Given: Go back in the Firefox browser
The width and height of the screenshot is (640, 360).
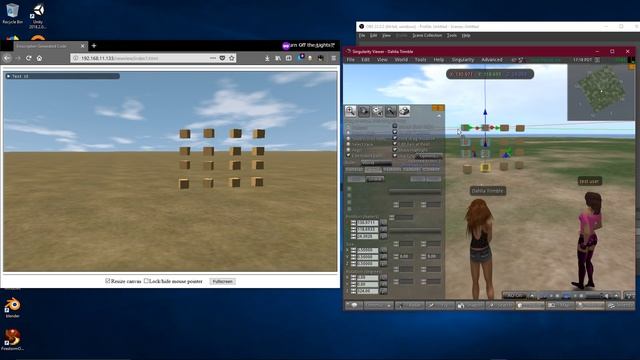Looking at the screenshot, I should (7, 58).
